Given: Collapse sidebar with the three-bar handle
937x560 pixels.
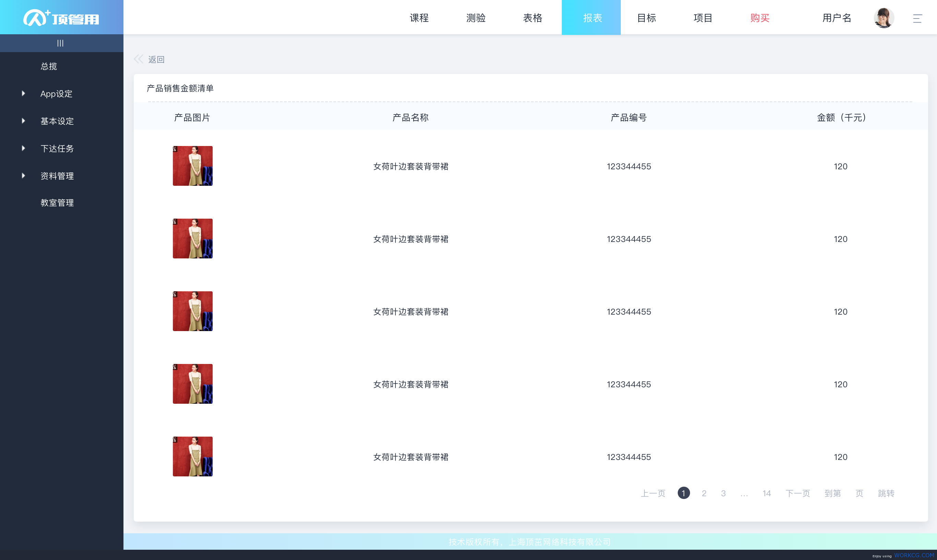Looking at the screenshot, I should click(60, 43).
